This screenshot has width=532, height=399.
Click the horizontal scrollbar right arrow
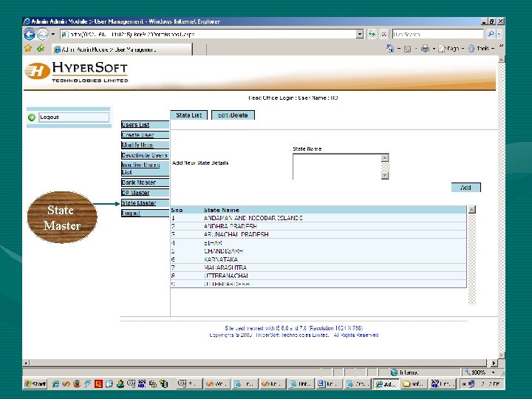click(x=494, y=363)
